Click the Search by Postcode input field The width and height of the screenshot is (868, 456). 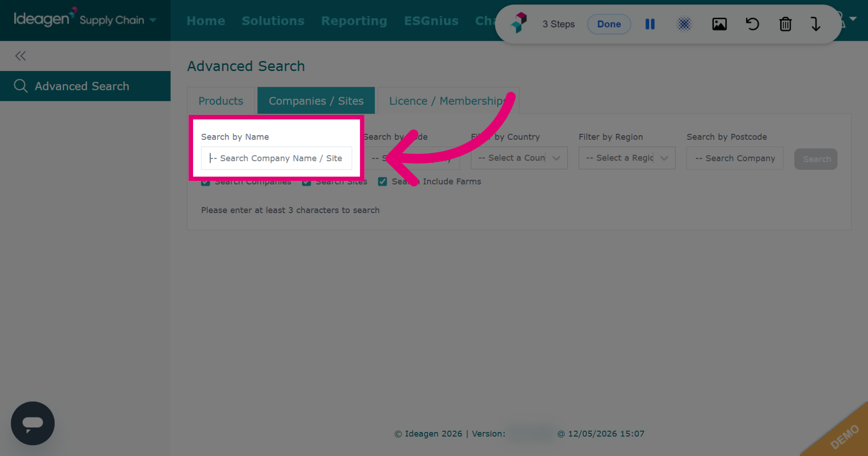click(x=735, y=158)
